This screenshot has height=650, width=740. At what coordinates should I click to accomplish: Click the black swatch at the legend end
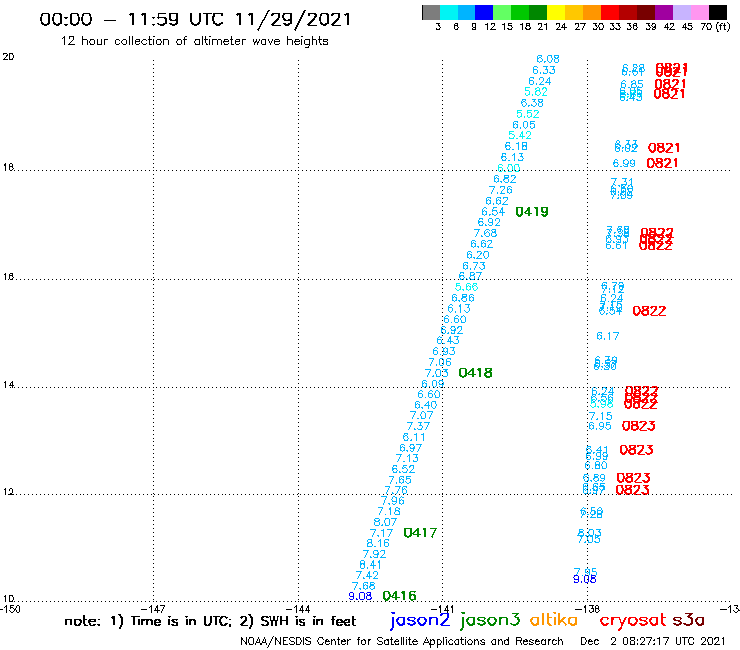(x=717, y=12)
